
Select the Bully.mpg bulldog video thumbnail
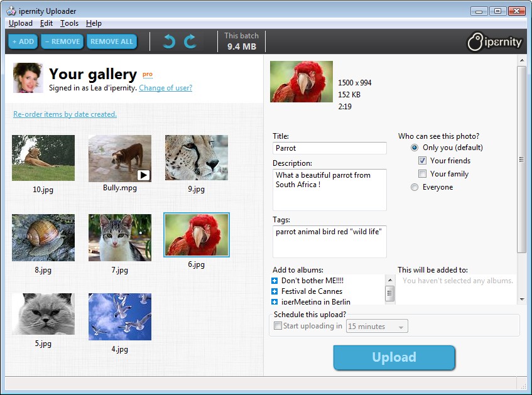point(120,158)
